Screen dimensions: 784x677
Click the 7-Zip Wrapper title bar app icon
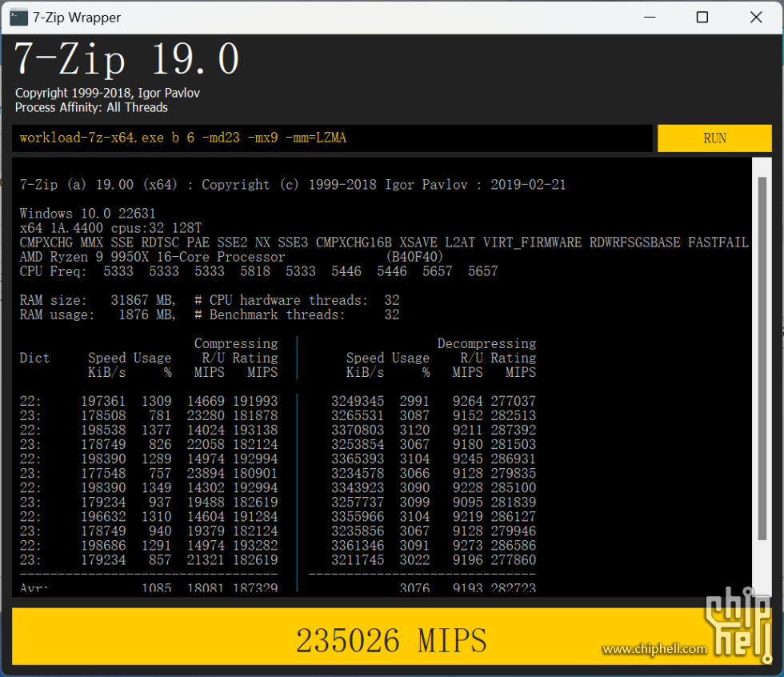tap(18, 18)
